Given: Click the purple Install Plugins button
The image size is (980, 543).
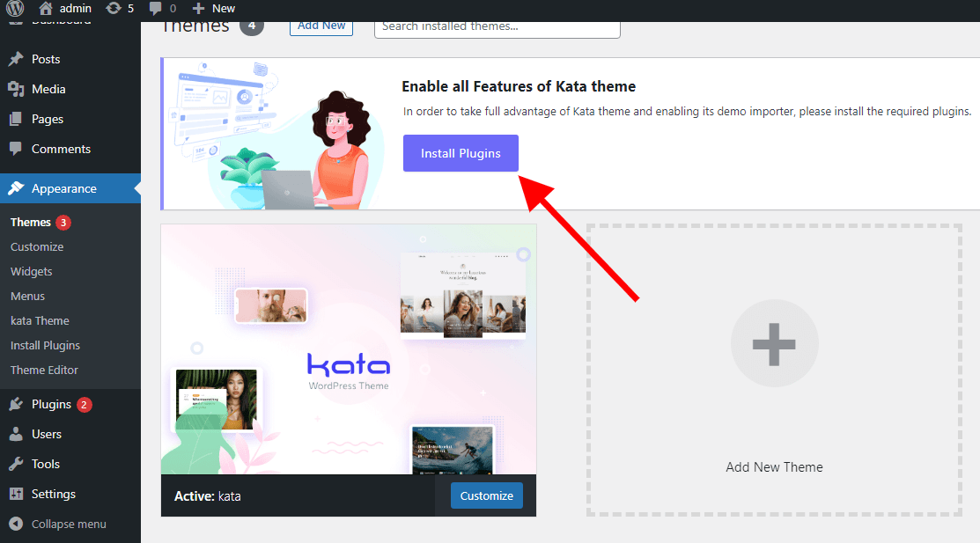Looking at the screenshot, I should pyautogui.click(x=461, y=153).
